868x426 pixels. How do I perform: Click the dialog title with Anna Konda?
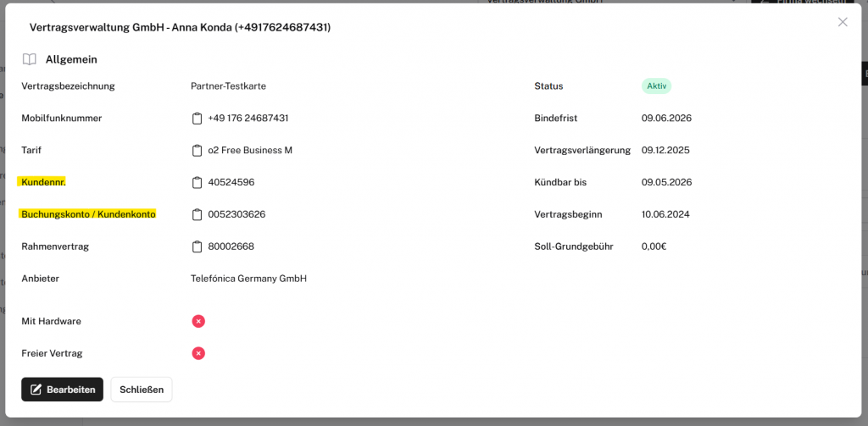(x=180, y=28)
